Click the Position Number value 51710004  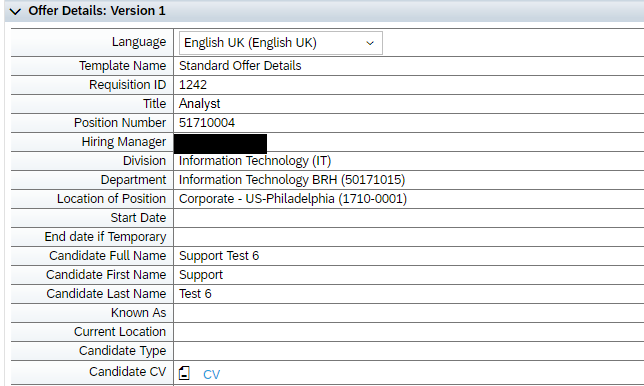coord(207,123)
